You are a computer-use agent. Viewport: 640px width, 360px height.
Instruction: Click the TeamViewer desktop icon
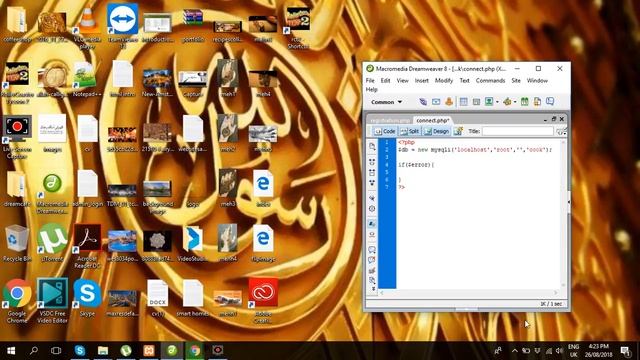[122, 26]
